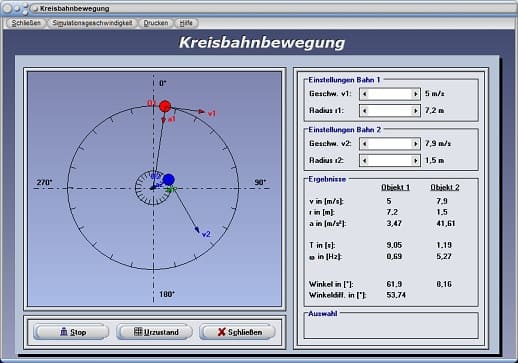The image size is (518, 363).
Task: Decrease Radius r1 with left arrow
Action: (365, 111)
